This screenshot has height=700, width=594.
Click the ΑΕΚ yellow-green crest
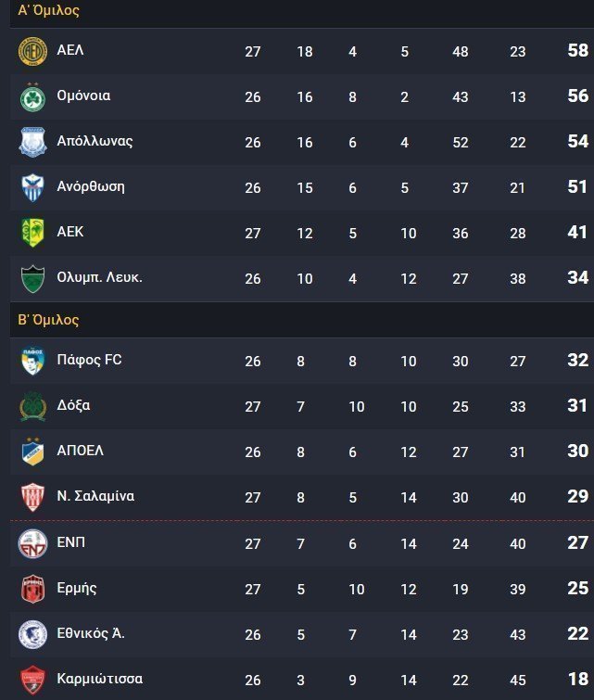pyautogui.click(x=32, y=233)
